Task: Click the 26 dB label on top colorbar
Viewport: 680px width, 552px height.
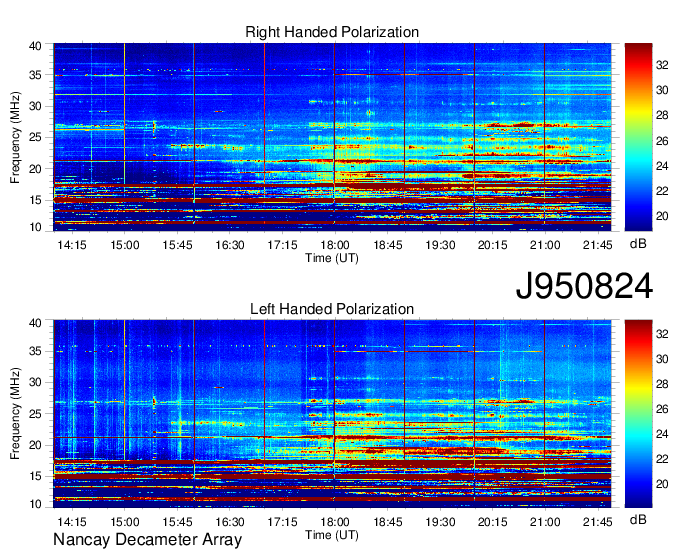Action: click(x=662, y=140)
